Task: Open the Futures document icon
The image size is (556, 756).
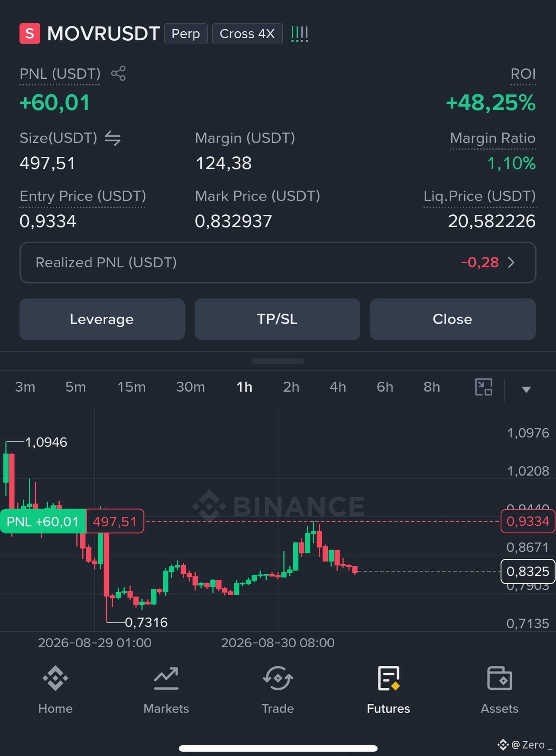Action: click(x=388, y=678)
